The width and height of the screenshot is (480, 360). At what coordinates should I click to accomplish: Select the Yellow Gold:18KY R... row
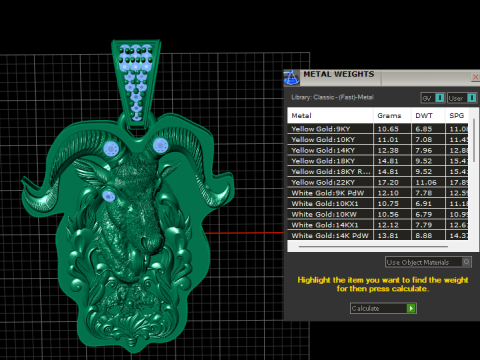click(378, 172)
